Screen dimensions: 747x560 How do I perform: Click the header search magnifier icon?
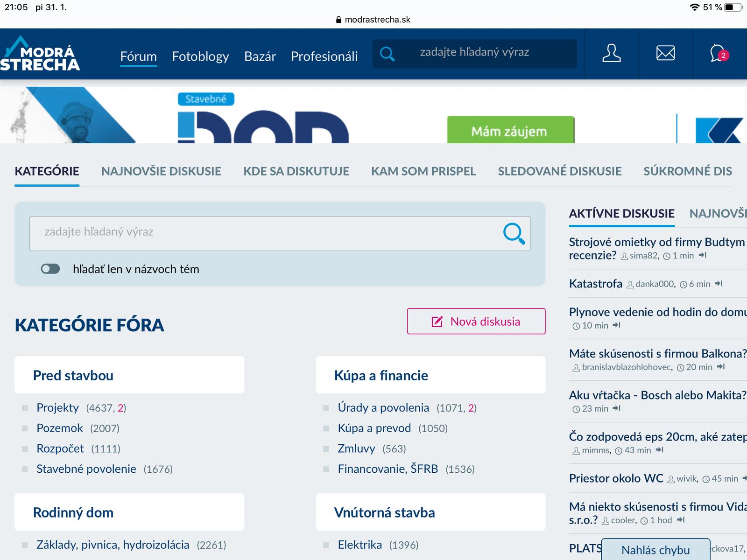tap(387, 54)
